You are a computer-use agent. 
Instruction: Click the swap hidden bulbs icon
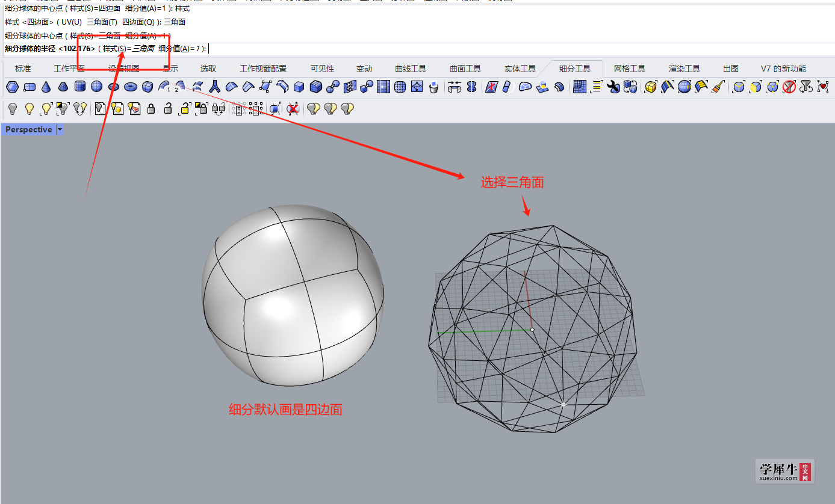click(x=79, y=109)
